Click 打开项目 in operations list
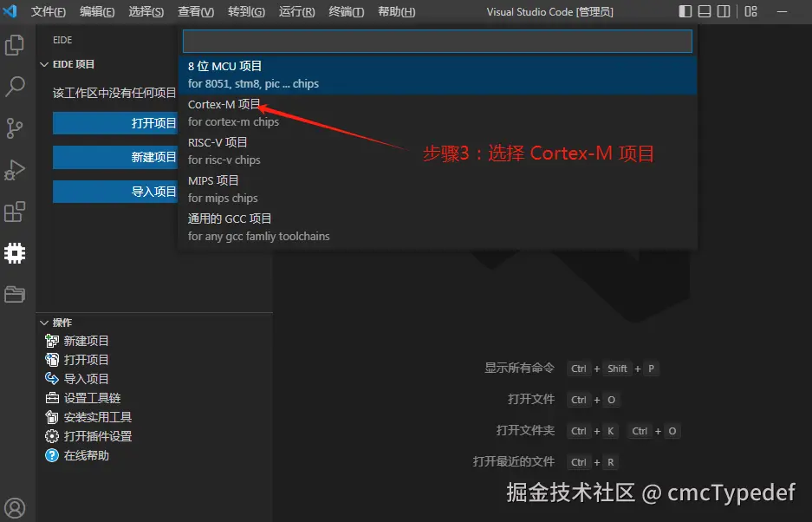The height and width of the screenshot is (522, 812). point(86,360)
